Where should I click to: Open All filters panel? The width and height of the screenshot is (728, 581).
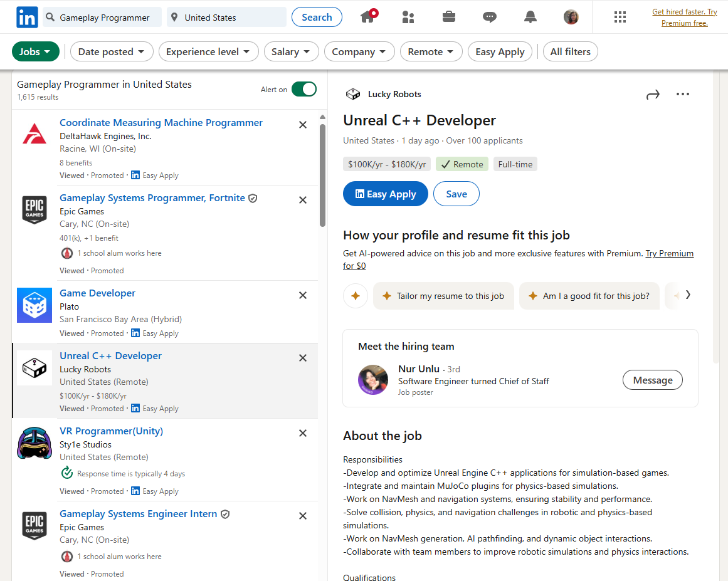[570, 51]
